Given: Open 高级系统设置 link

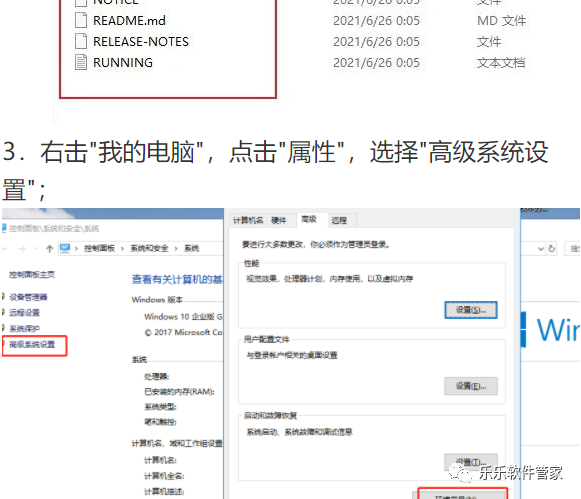Looking at the screenshot, I should pos(32,345).
